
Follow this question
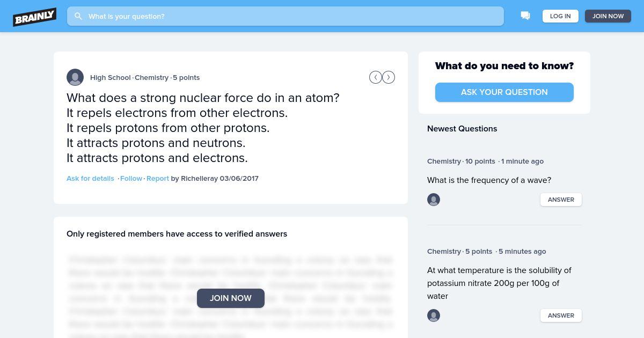point(131,178)
